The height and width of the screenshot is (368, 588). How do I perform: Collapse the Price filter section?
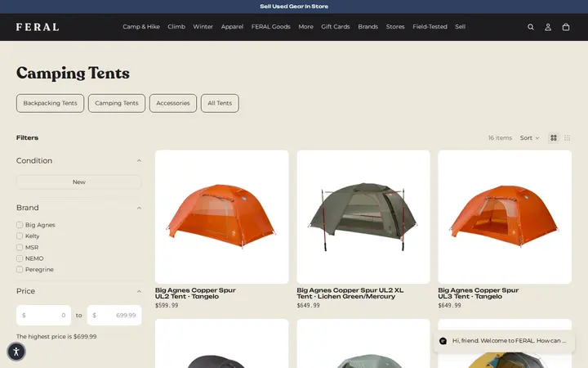pyautogui.click(x=139, y=291)
